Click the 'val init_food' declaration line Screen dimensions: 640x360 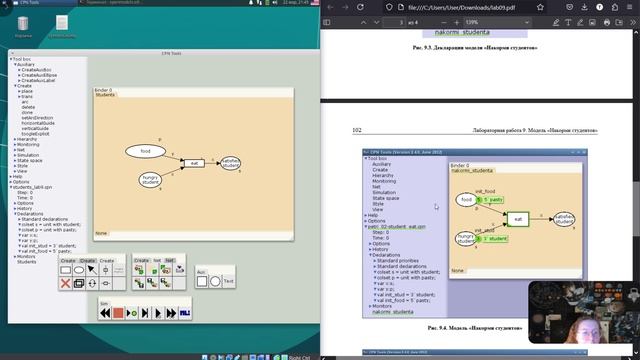(x=46, y=251)
